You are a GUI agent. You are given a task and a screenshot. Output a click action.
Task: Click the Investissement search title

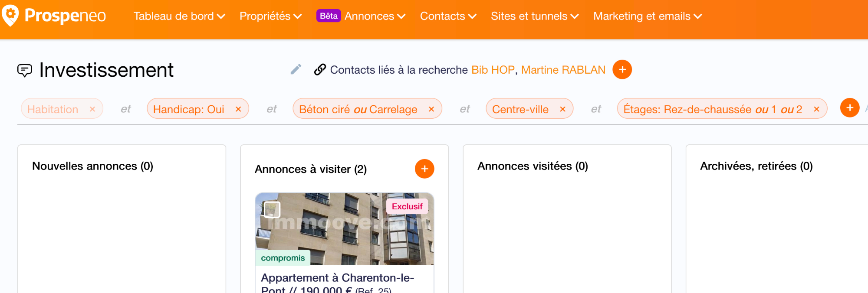click(106, 70)
